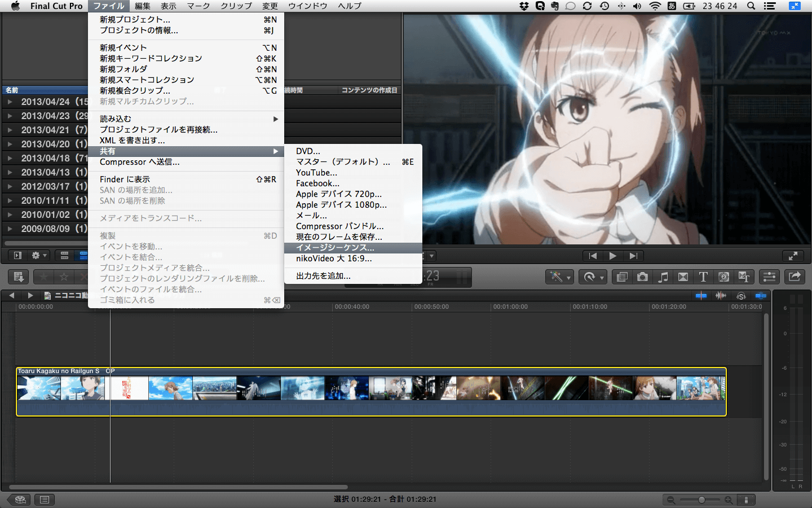812x508 pixels.
Task: Open Wi-Fi status menu
Action: click(x=655, y=6)
